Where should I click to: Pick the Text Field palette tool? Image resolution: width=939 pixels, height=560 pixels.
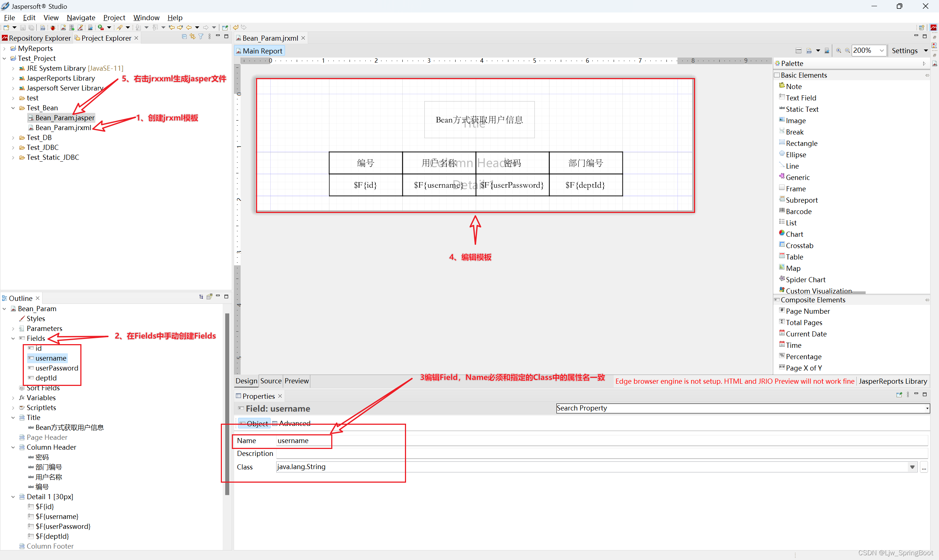click(x=800, y=98)
